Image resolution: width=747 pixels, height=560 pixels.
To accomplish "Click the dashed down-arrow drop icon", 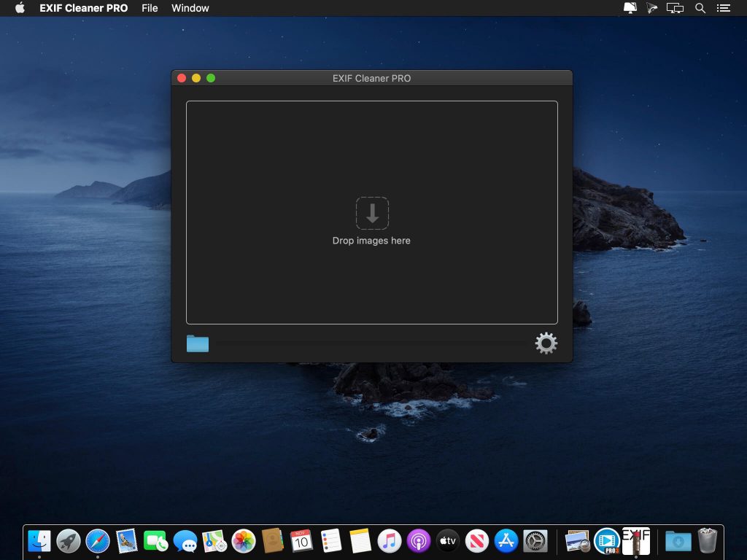I will [x=372, y=213].
